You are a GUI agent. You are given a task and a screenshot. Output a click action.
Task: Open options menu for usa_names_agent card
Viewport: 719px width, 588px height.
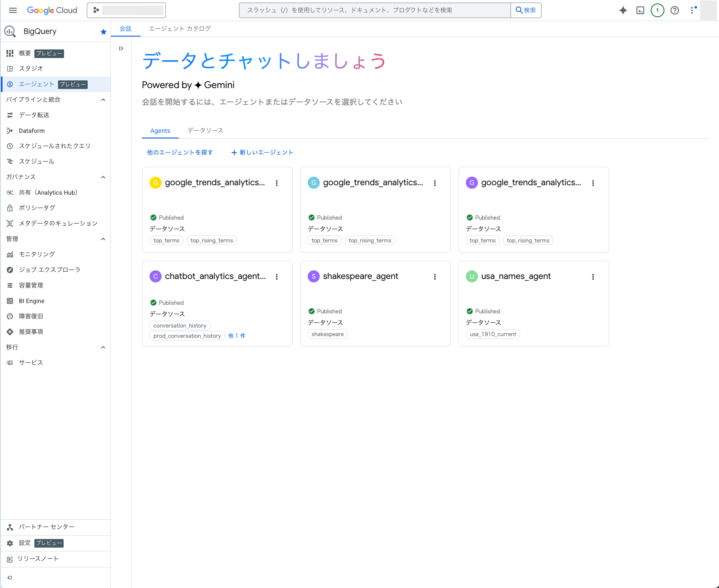(x=593, y=277)
